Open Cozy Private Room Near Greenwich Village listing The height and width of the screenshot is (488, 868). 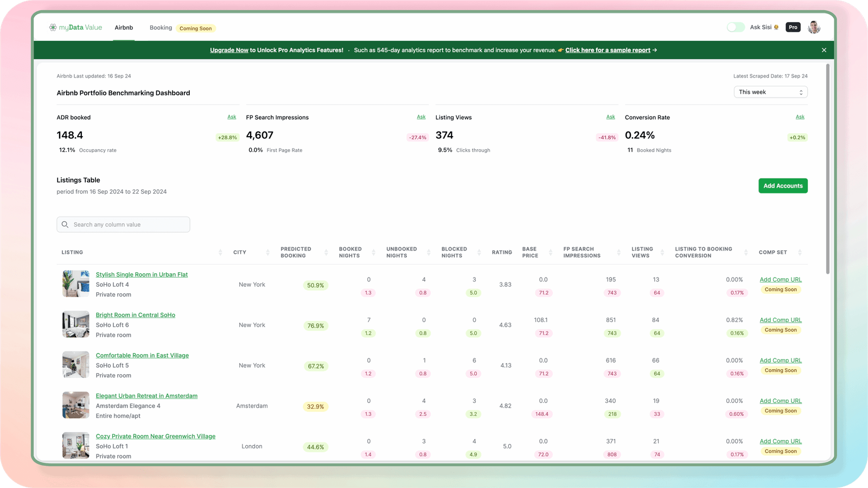coord(156,436)
